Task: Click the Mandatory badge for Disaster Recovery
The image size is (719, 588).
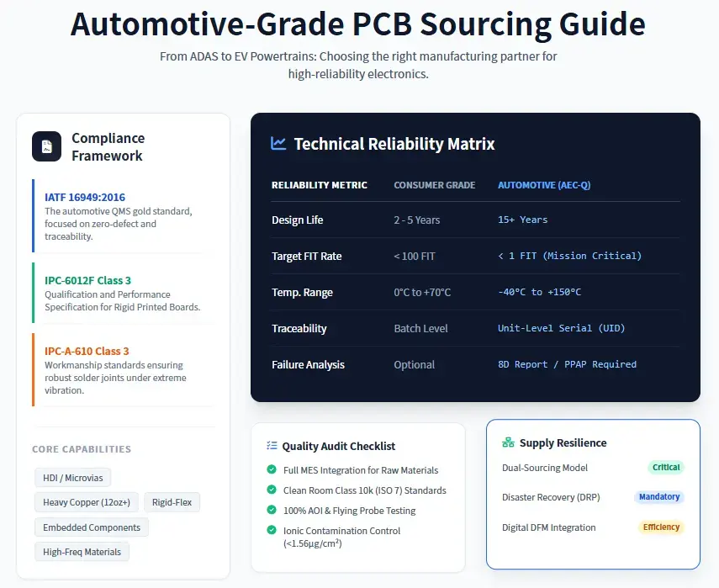Action: tap(659, 497)
